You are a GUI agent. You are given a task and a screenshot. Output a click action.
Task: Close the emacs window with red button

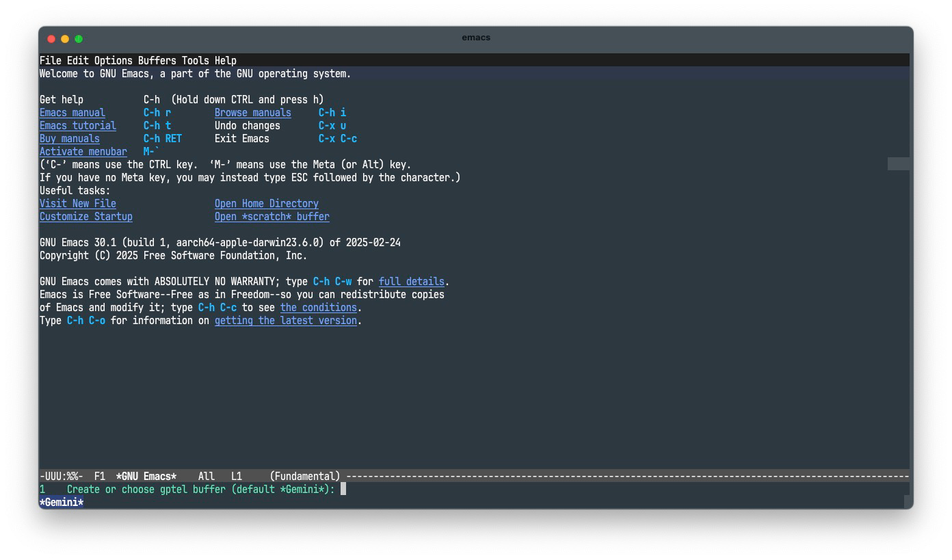pos(51,39)
